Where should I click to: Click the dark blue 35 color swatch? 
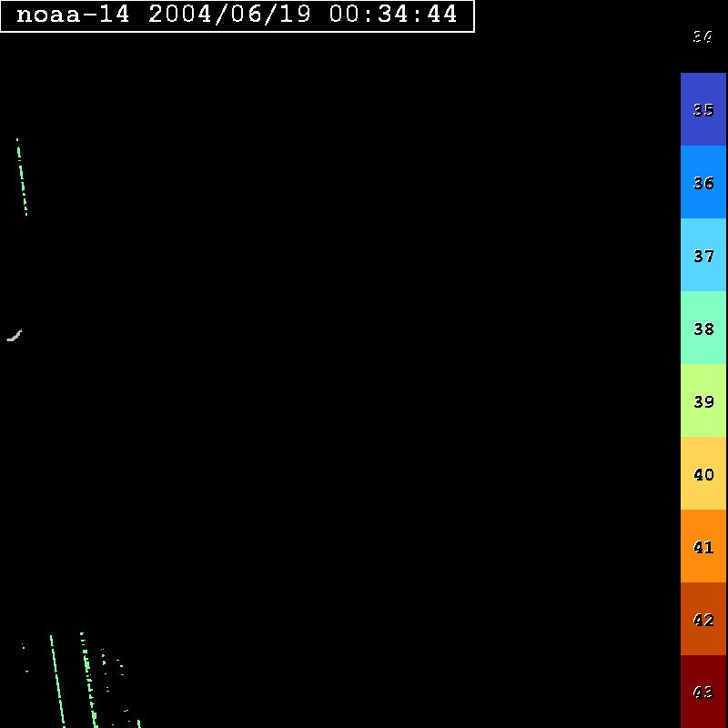pyautogui.click(x=703, y=109)
